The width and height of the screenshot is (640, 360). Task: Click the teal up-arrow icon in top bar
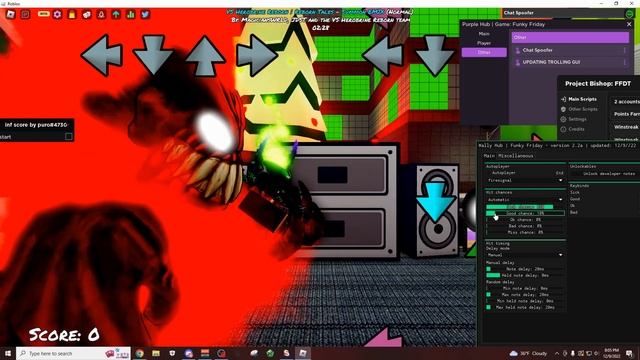[116, 15]
